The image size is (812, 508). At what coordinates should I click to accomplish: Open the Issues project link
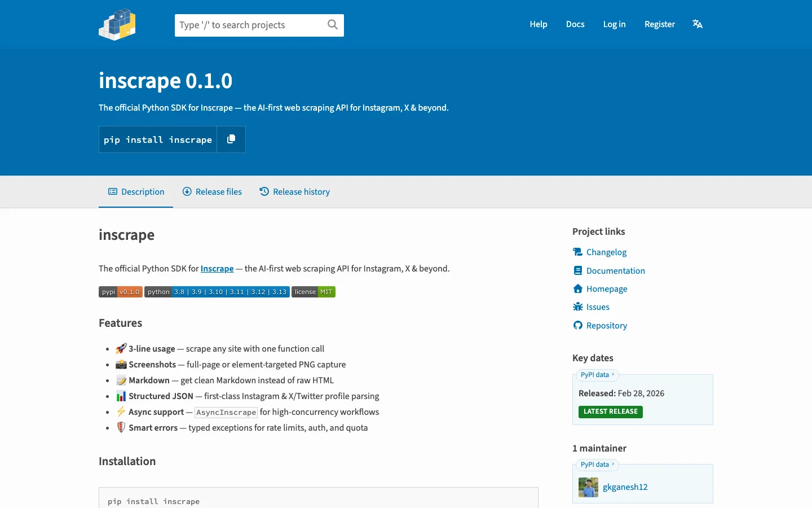(x=598, y=307)
